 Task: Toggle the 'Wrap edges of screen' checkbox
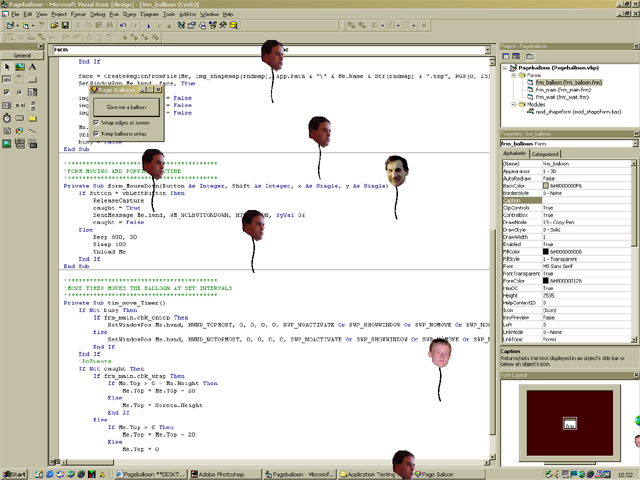[x=98, y=122]
